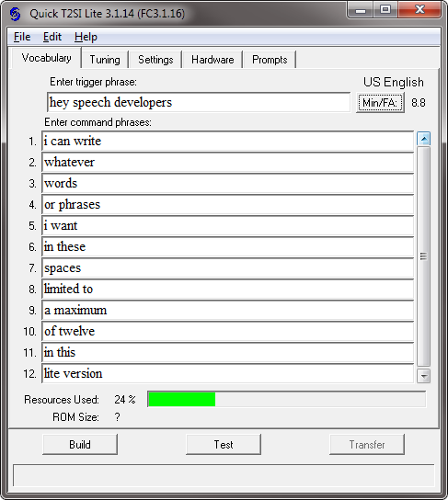
Task: Click the Test button
Action: point(224,445)
